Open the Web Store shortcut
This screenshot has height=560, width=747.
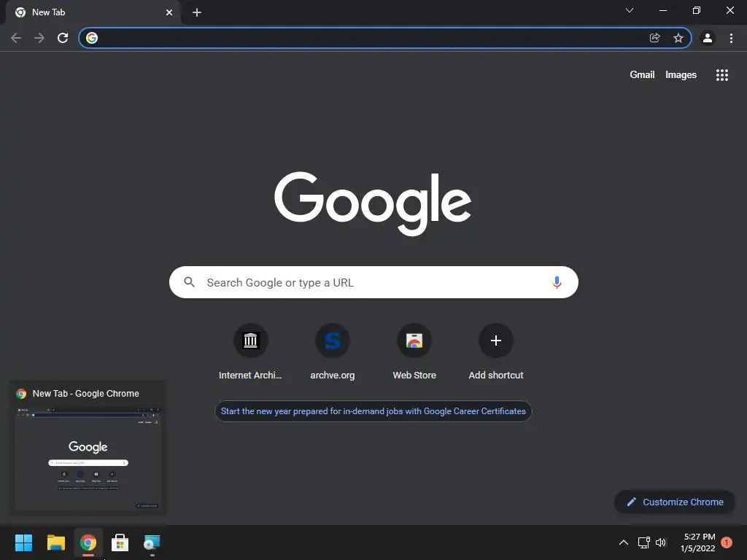pyautogui.click(x=414, y=352)
